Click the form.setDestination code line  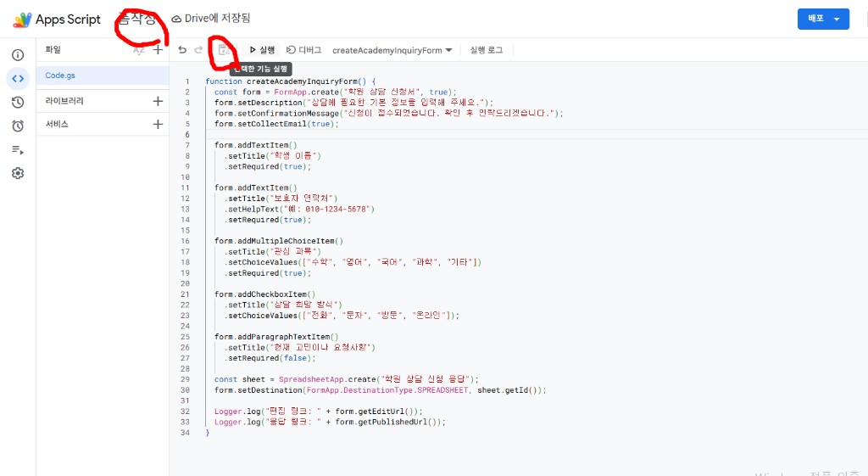coord(381,390)
